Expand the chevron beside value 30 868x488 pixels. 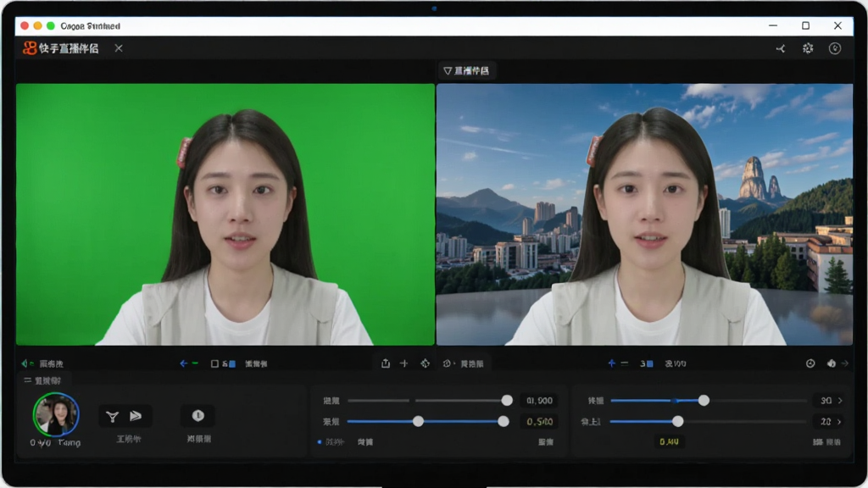pos(840,401)
